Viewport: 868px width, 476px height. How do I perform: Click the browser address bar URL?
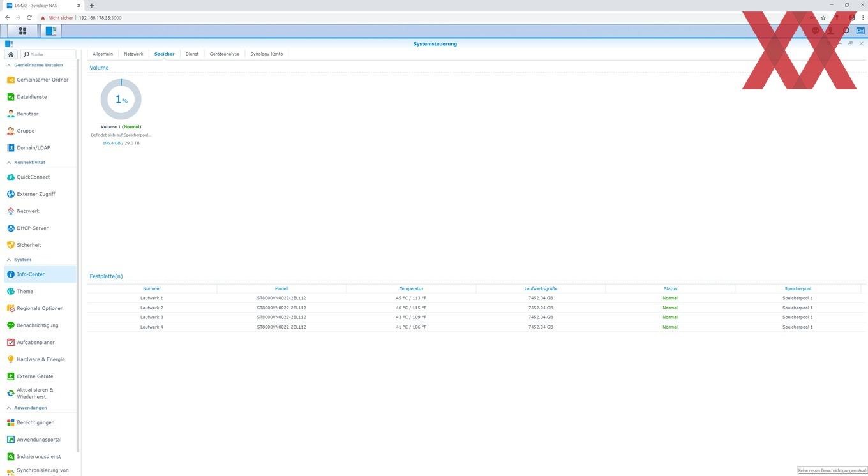[x=100, y=18]
